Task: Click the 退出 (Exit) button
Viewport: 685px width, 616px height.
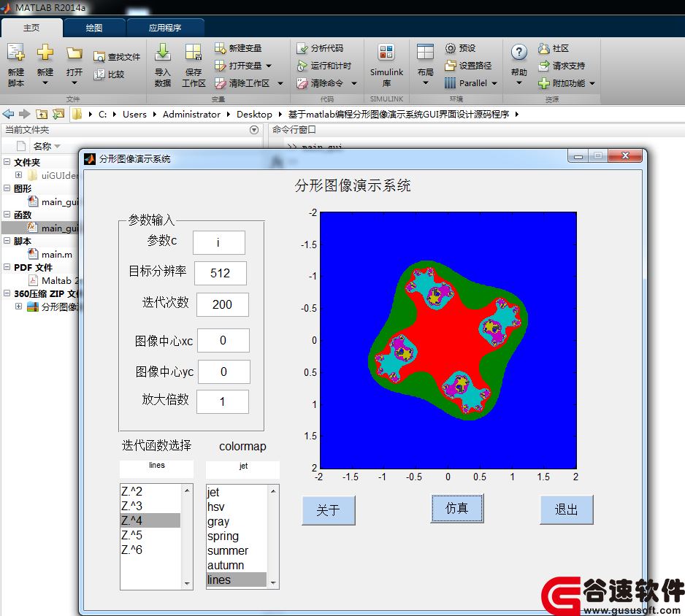Action: (x=566, y=509)
